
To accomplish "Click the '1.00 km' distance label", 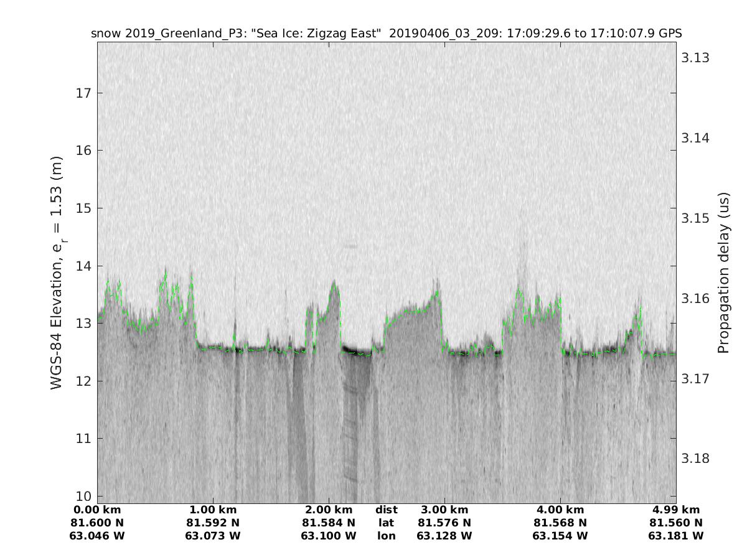I will tap(213, 510).
